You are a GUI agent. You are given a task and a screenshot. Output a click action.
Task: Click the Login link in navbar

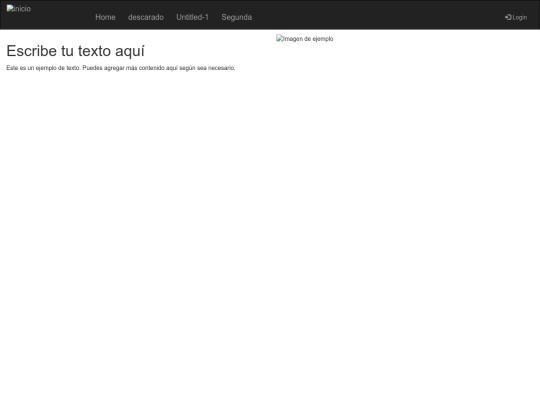[516, 17]
